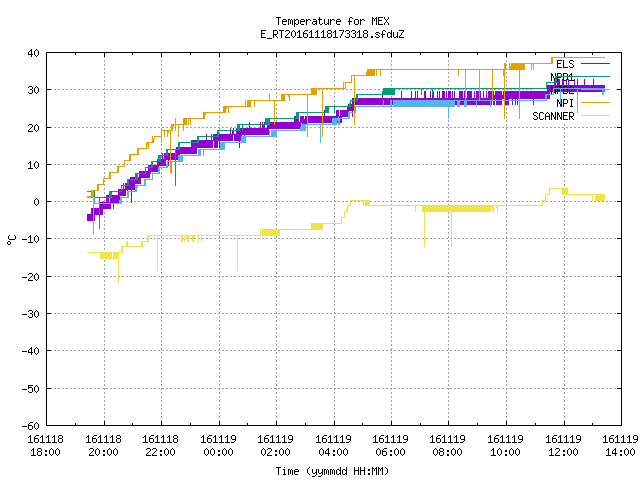The width and height of the screenshot is (640, 480).
Task: Click the purple ELS legend line sample
Action: pos(595,64)
